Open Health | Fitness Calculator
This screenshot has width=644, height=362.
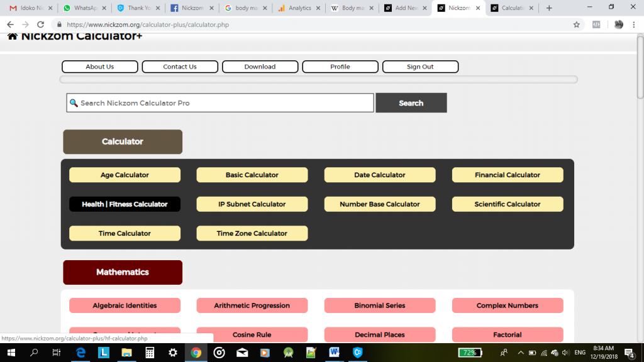[x=125, y=204]
